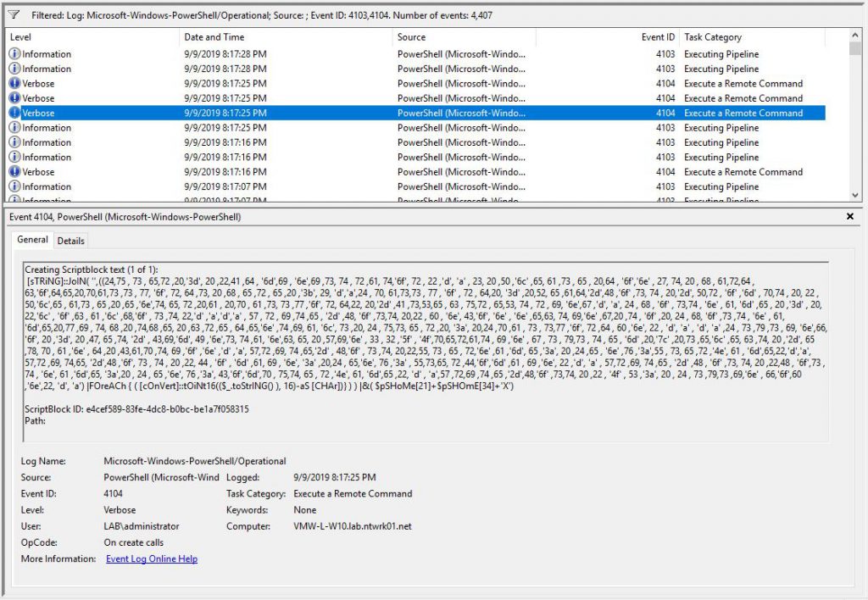Screen dimensions: 868x600
Task: Click inside the ScriptBlock text area
Action: [424, 339]
